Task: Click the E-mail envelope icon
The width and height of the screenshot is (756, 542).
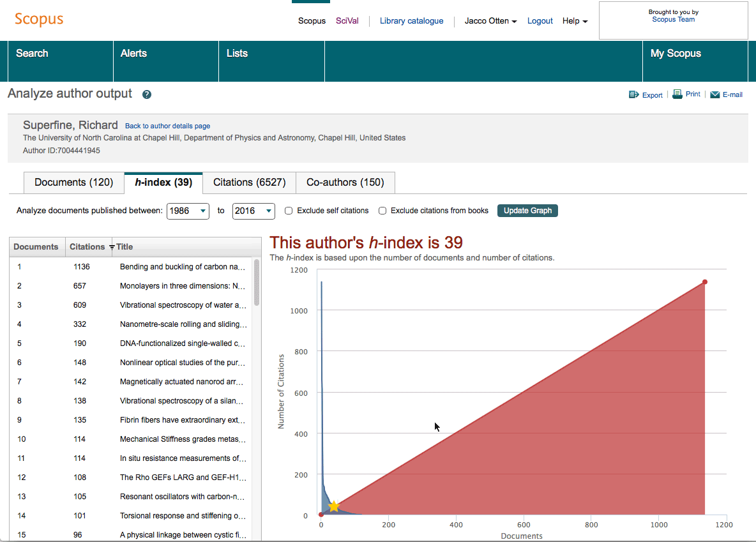Action: coord(714,94)
